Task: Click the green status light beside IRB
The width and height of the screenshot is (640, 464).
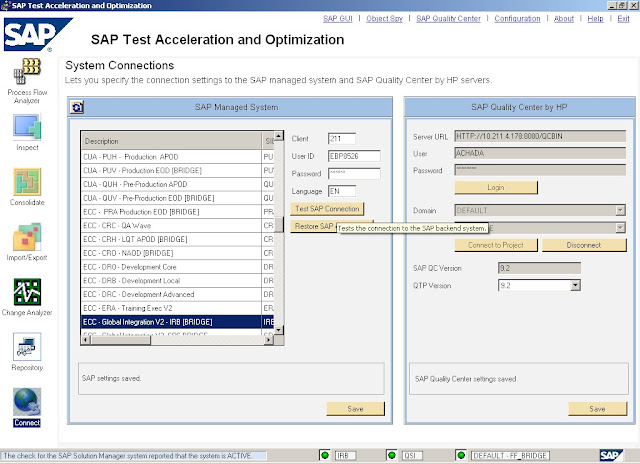Action: pos(325,455)
